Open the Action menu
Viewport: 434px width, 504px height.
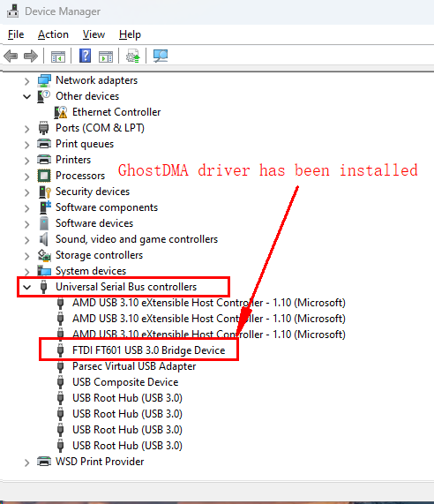tap(53, 34)
